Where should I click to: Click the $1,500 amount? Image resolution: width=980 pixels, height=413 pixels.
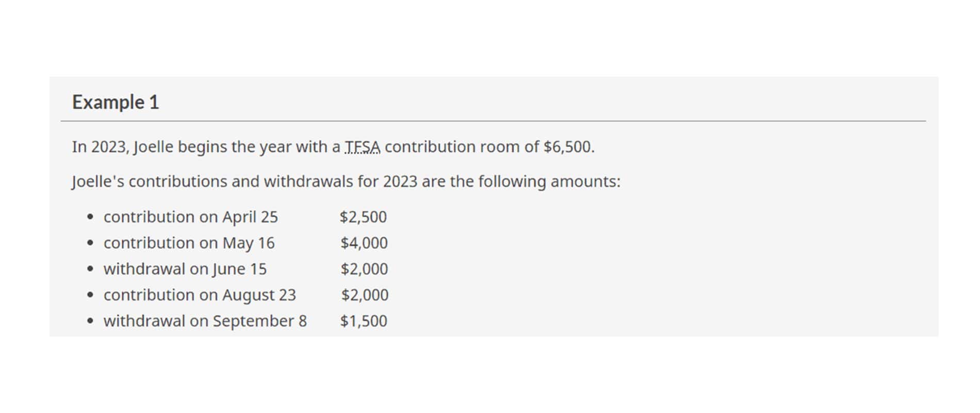coord(363,321)
